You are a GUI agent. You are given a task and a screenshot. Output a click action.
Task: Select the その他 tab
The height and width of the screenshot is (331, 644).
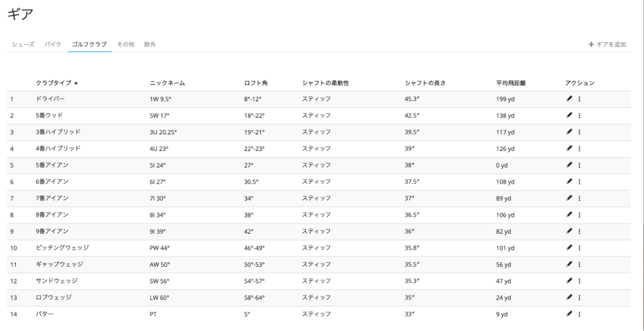126,44
